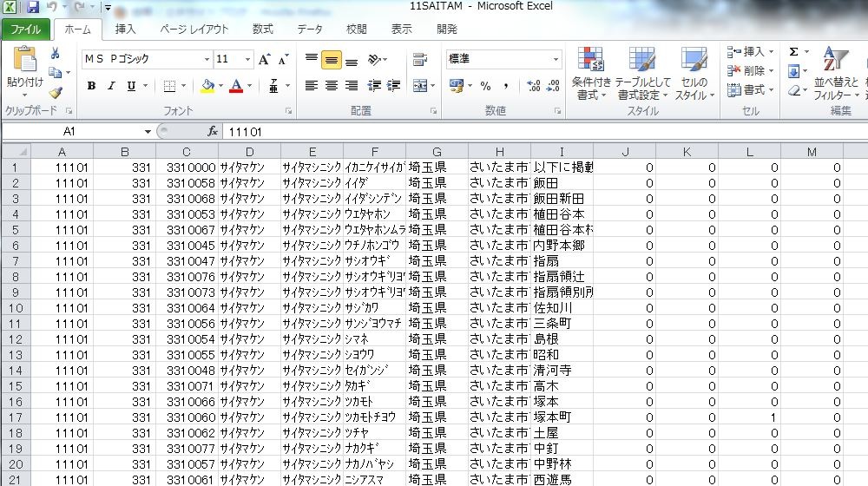Click the Cut scissors icon
This screenshot has height=486, width=868.
coord(55,54)
